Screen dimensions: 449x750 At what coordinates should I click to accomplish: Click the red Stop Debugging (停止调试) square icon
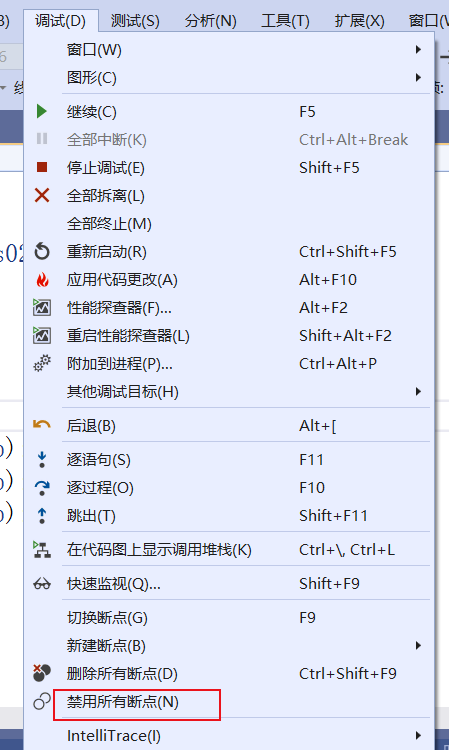(x=42, y=167)
